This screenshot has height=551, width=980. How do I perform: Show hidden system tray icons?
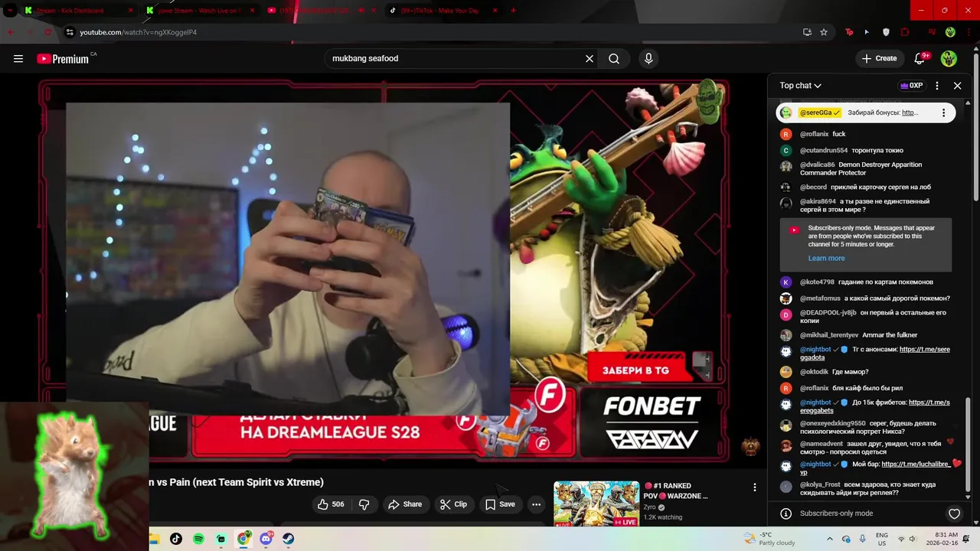tap(830, 539)
